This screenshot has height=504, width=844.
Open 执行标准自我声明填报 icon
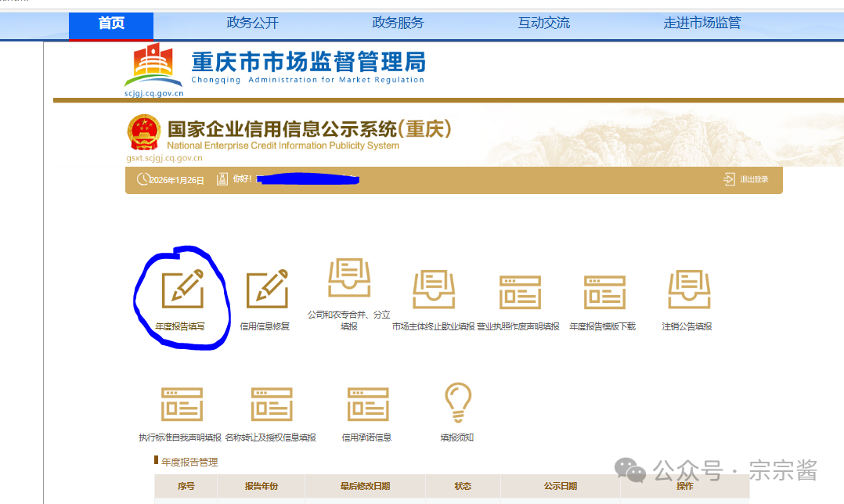coord(181,405)
